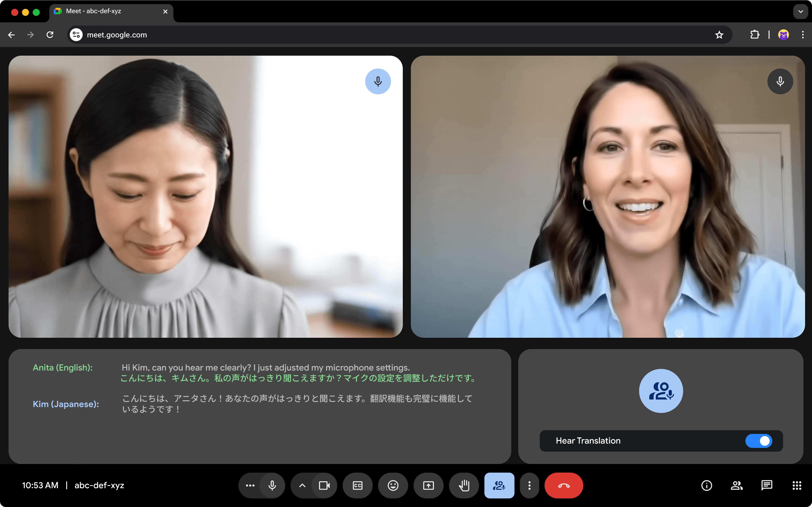
Task: Expand video settings chevron arrow
Action: 302,485
